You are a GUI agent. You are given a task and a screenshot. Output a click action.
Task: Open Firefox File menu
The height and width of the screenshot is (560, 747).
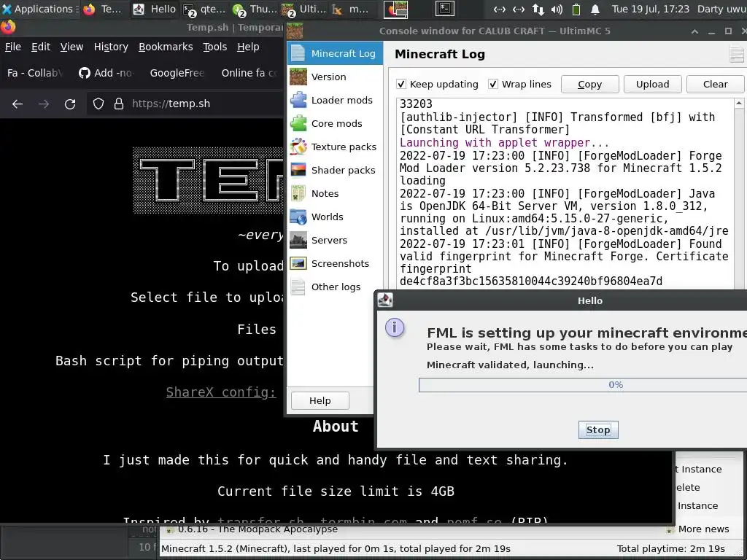pyautogui.click(x=13, y=47)
